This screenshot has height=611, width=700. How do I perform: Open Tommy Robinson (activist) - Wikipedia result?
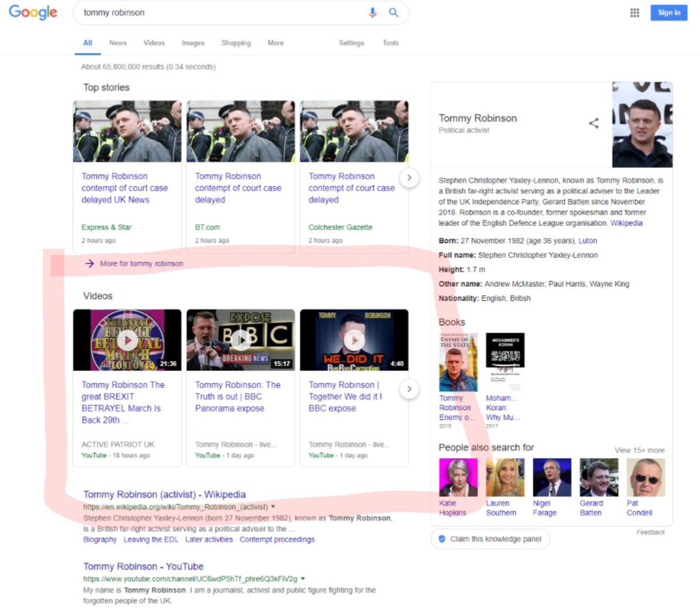tap(164, 494)
